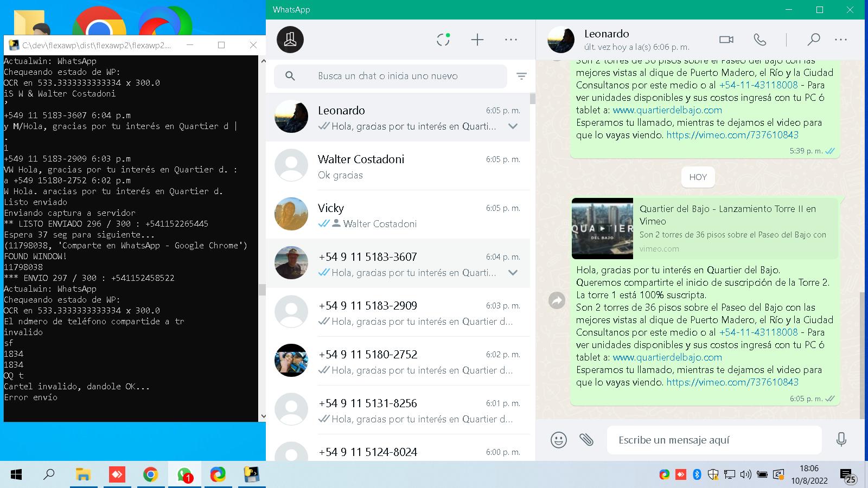Click AnyDesk icon in system tray

click(681, 475)
